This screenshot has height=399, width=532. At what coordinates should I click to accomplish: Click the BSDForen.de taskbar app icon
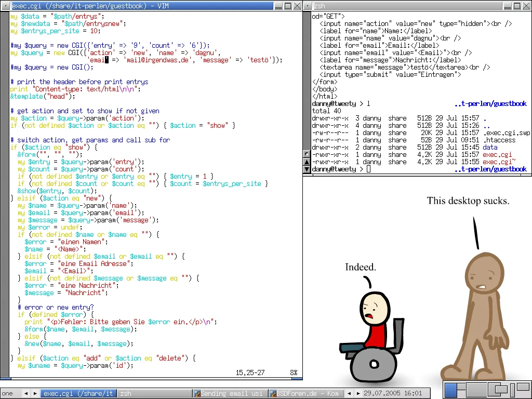click(273, 394)
